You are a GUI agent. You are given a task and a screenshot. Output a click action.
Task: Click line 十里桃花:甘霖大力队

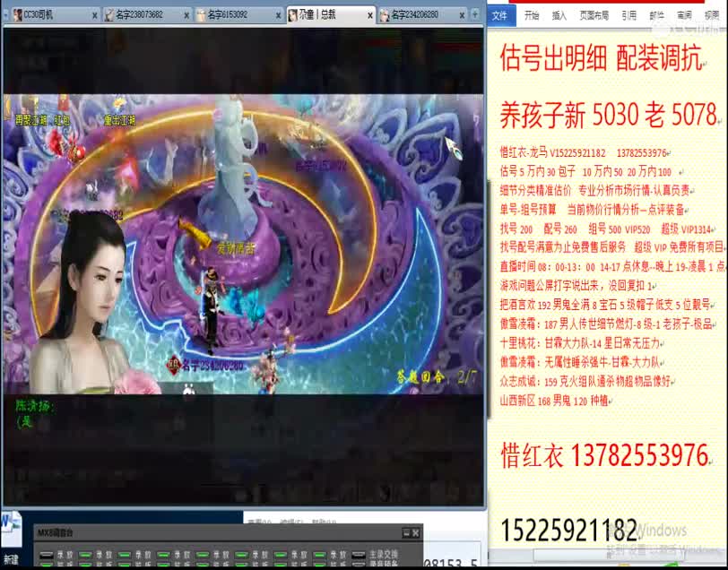tap(579, 343)
